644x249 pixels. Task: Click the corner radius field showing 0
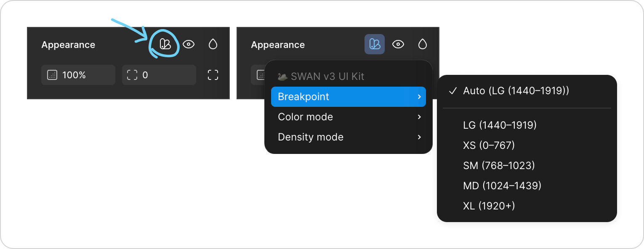click(x=159, y=75)
